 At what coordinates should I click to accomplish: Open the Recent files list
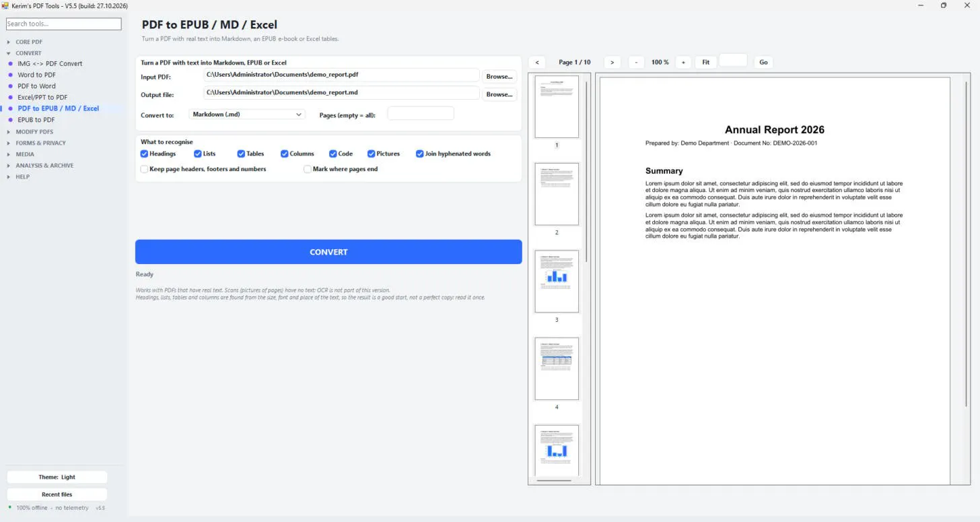[57, 494]
